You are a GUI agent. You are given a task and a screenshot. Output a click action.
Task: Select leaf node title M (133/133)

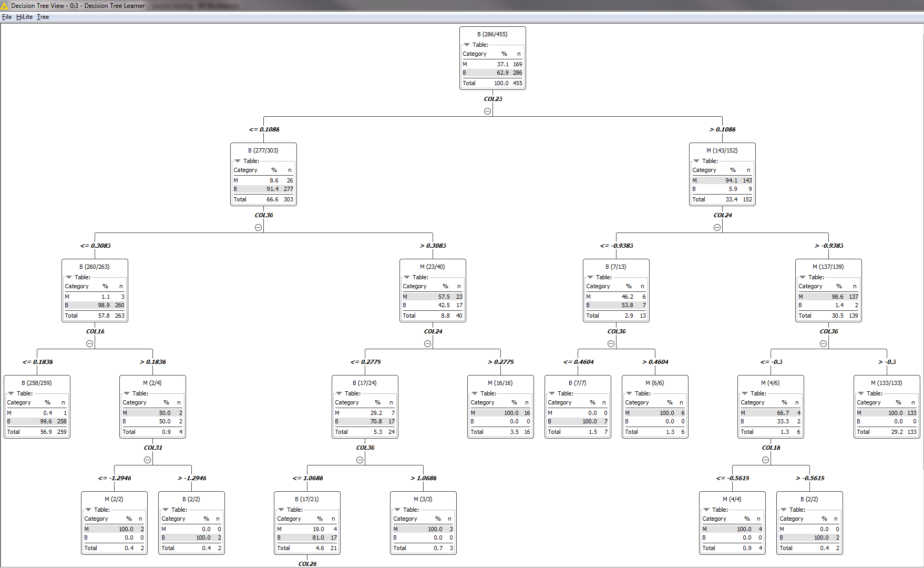[x=887, y=383]
